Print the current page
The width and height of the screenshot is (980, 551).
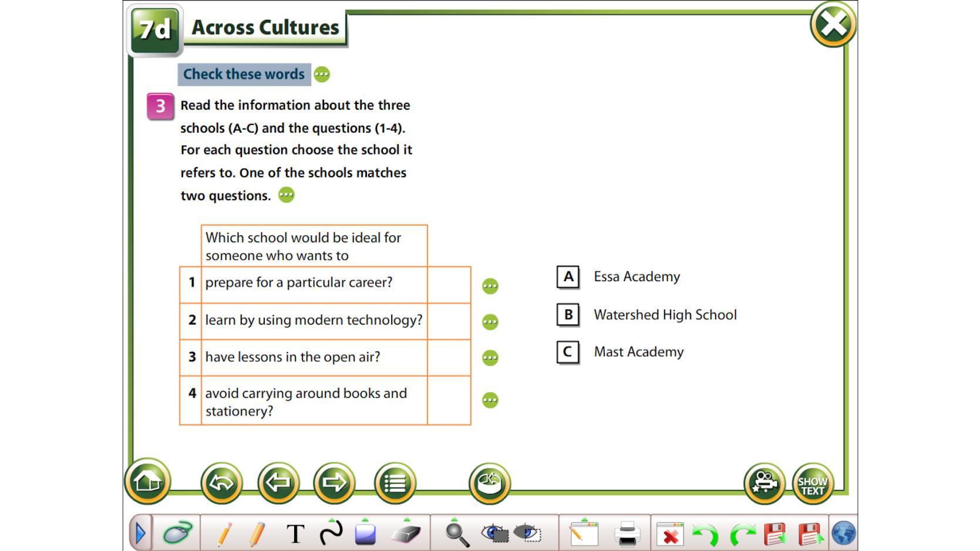click(627, 534)
